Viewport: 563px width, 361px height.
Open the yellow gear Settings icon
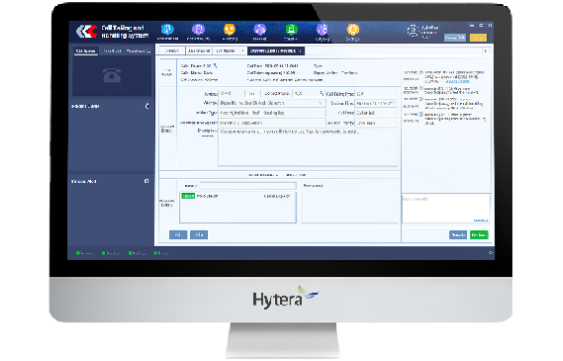tap(353, 29)
